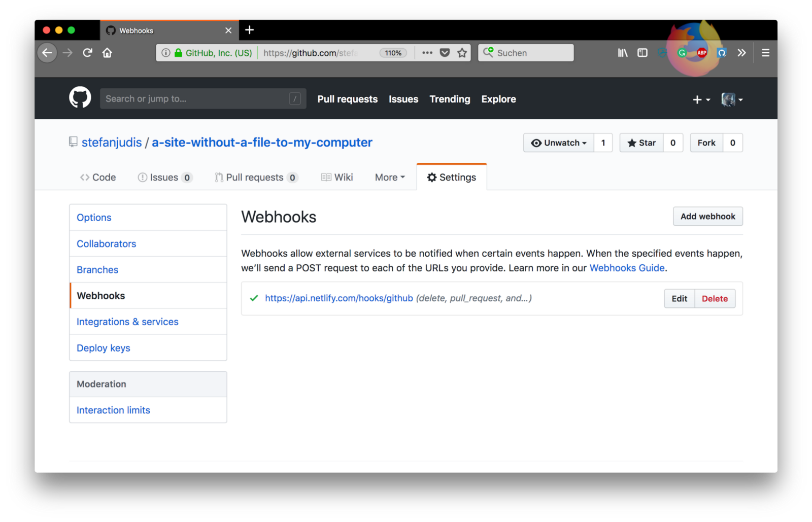Expand the More tab dropdown
This screenshot has height=522, width=812.
(390, 178)
